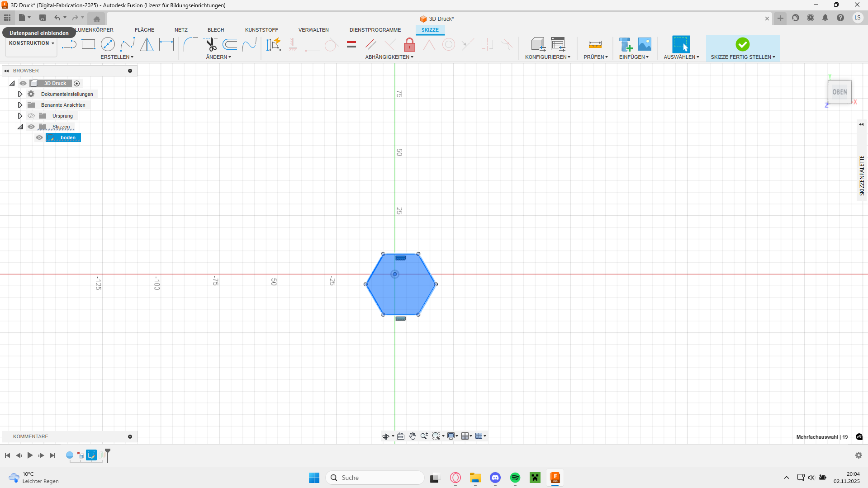Screen dimensions: 868x488
Task: Click Skizze fertig stellen button
Action: [x=742, y=47]
